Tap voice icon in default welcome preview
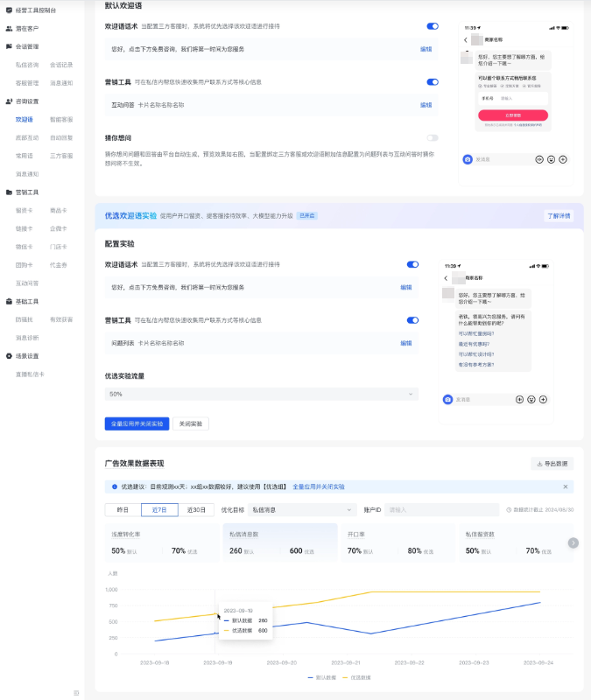The width and height of the screenshot is (591, 700). pyautogui.click(x=539, y=159)
